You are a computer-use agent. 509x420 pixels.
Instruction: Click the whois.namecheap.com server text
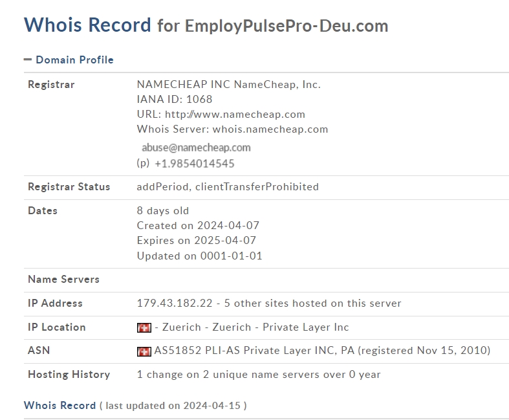point(270,129)
